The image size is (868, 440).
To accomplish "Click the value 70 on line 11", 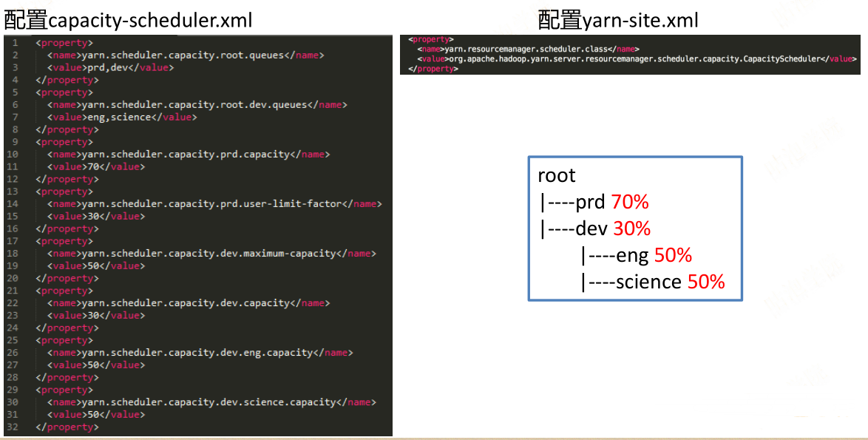I will (93, 166).
